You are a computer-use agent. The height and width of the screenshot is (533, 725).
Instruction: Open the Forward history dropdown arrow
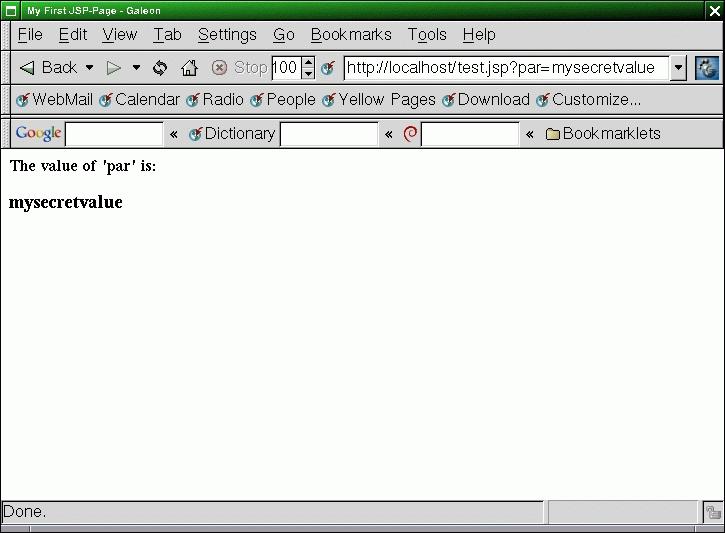pos(137,68)
